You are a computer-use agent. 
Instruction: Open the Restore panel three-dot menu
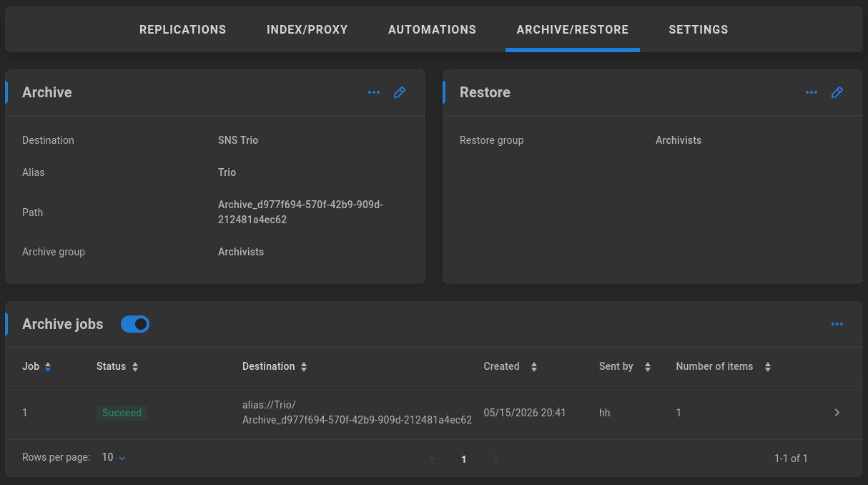(812, 92)
